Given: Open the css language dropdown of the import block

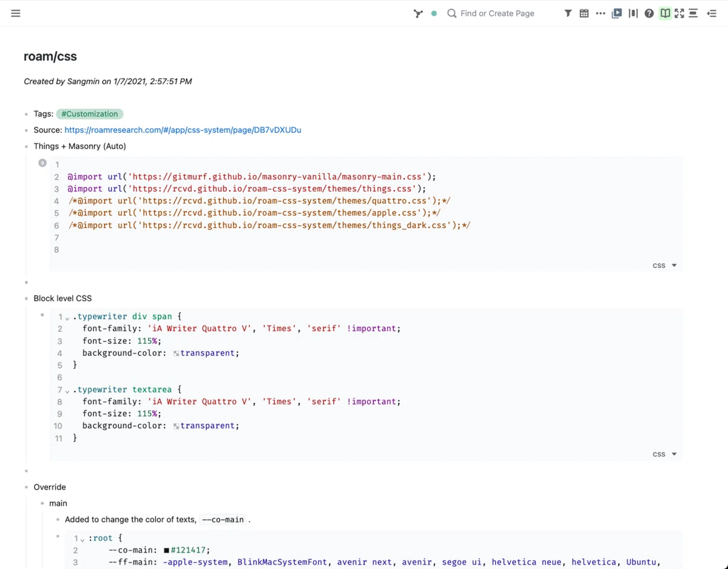Looking at the screenshot, I should coord(665,266).
